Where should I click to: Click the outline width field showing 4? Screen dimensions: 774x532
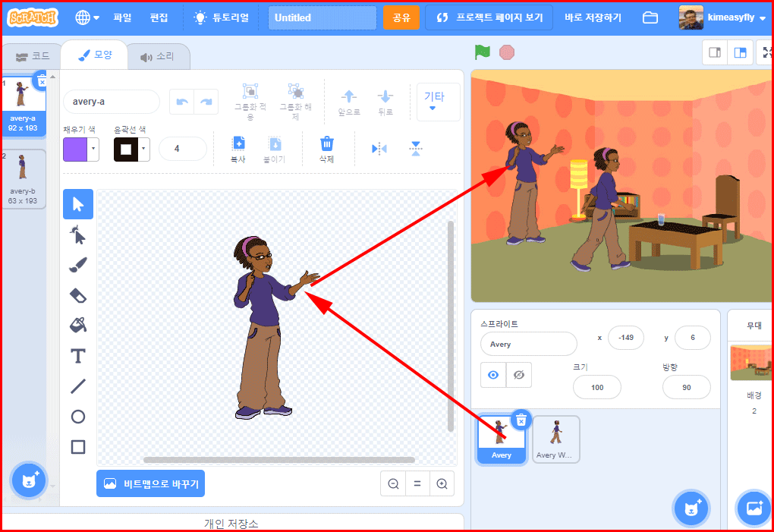183,149
